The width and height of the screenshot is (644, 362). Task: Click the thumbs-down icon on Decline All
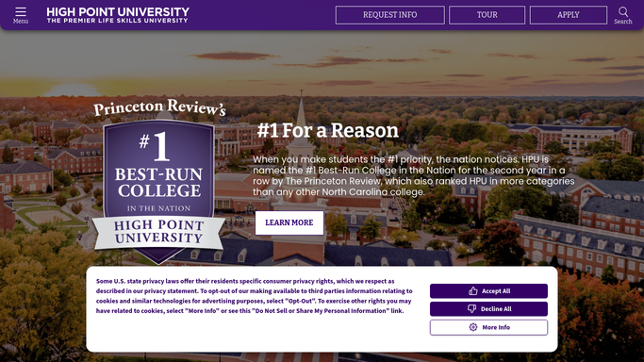(471, 309)
